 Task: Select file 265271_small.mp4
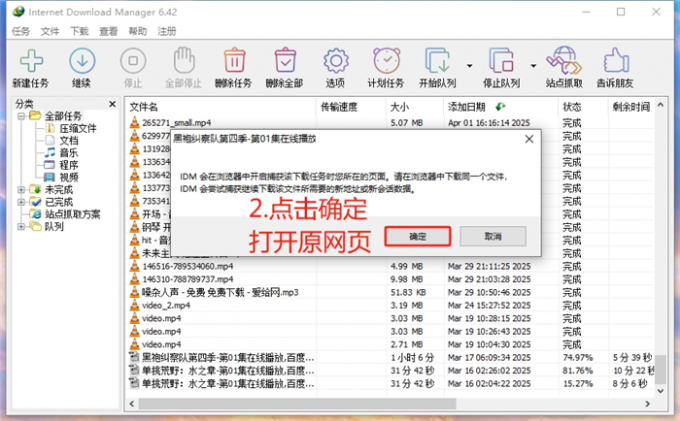click(x=177, y=123)
